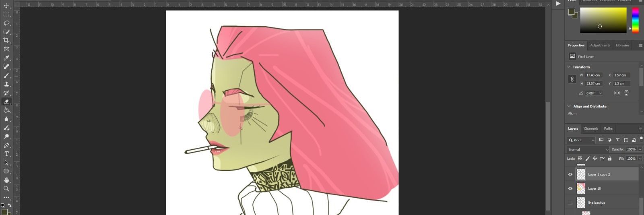Open the Opacity slider dropdown
The image size is (644, 215).
point(640,149)
